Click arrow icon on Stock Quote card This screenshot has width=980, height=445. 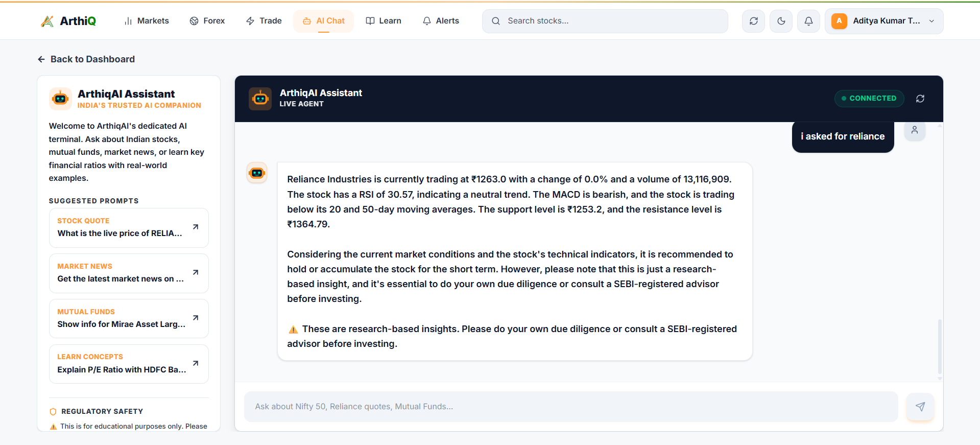click(x=196, y=227)
